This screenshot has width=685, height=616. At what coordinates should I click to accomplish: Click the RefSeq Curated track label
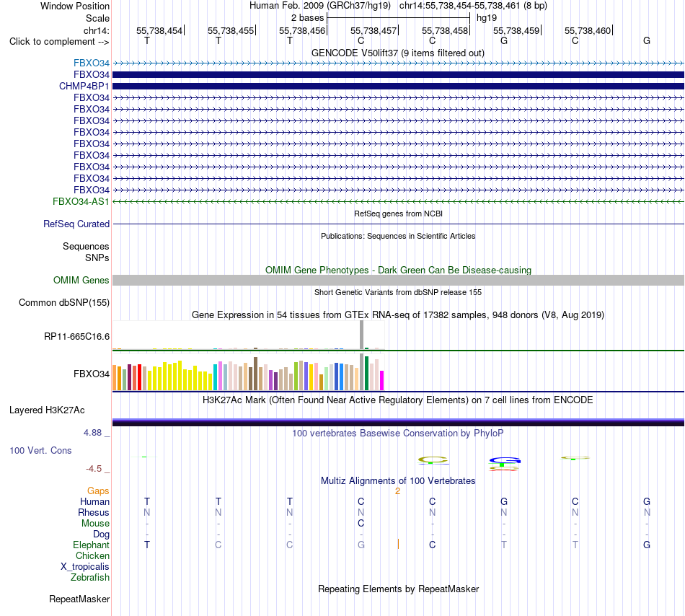[x=76, y=224]
